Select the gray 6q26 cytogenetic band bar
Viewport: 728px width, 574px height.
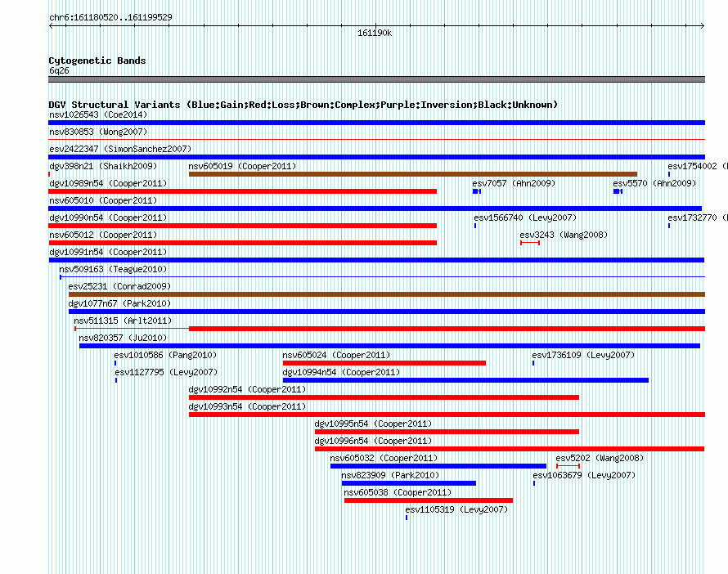(x=376, y=79)
